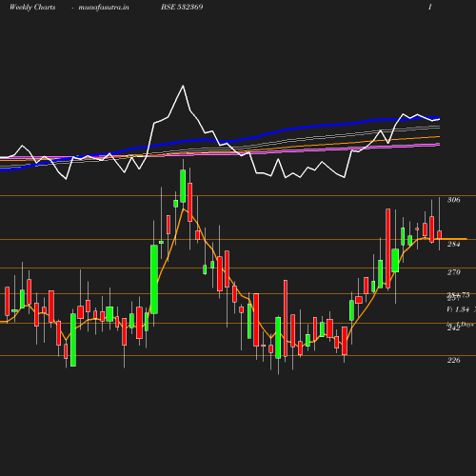Click the 'Weekly Charts' title text

tap(32, 7)
